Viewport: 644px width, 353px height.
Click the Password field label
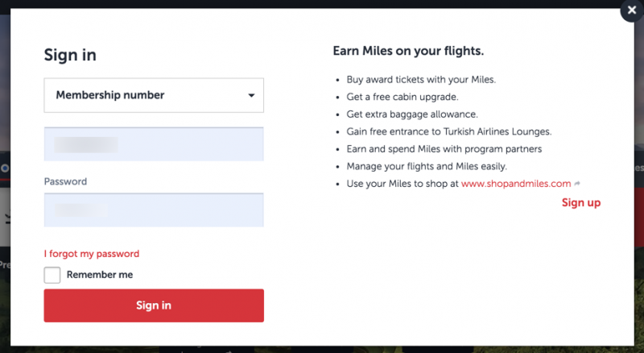pyautogui.click(x=65, y=181)
